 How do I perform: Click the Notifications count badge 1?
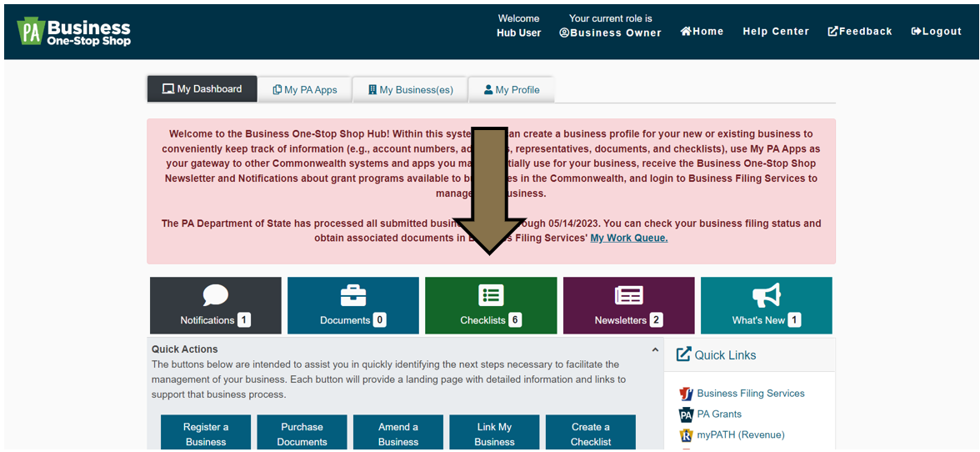point(243,320)
